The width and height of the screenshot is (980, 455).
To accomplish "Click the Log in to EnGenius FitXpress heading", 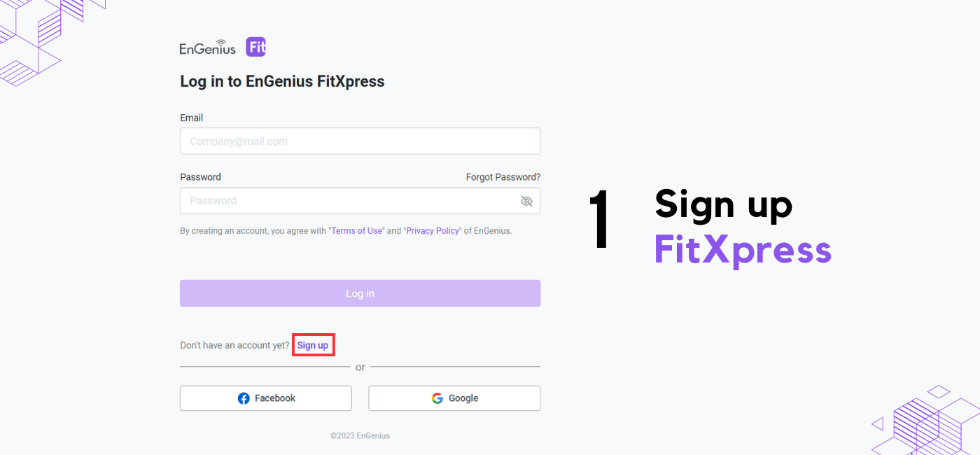I will coord(282,81).
